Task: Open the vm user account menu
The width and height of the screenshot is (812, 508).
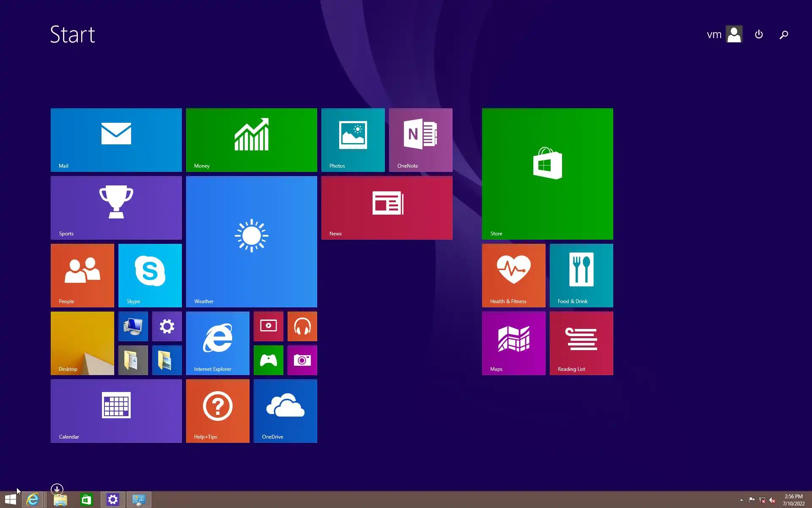Action: (x=724, y=34)
